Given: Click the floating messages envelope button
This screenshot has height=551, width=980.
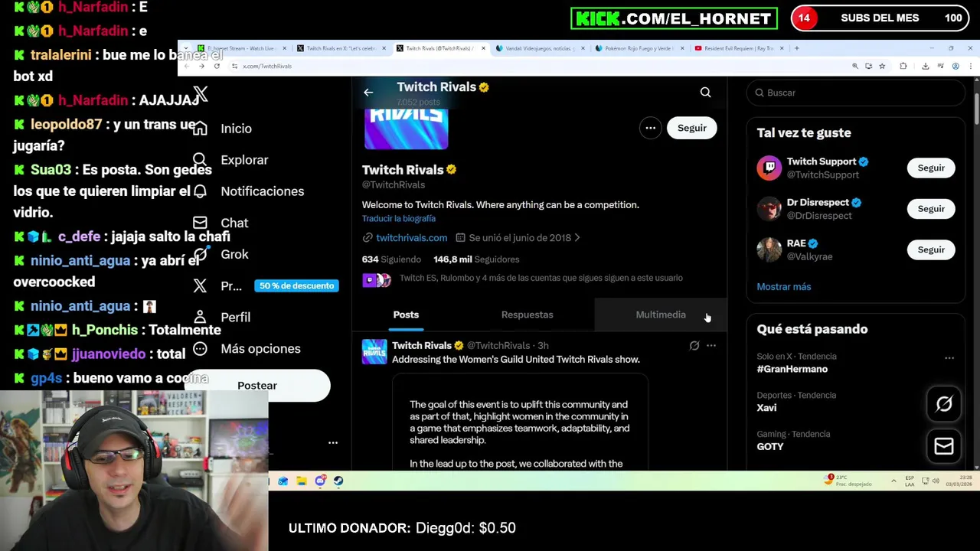Looking at the screenshot, I should [943, 446].
